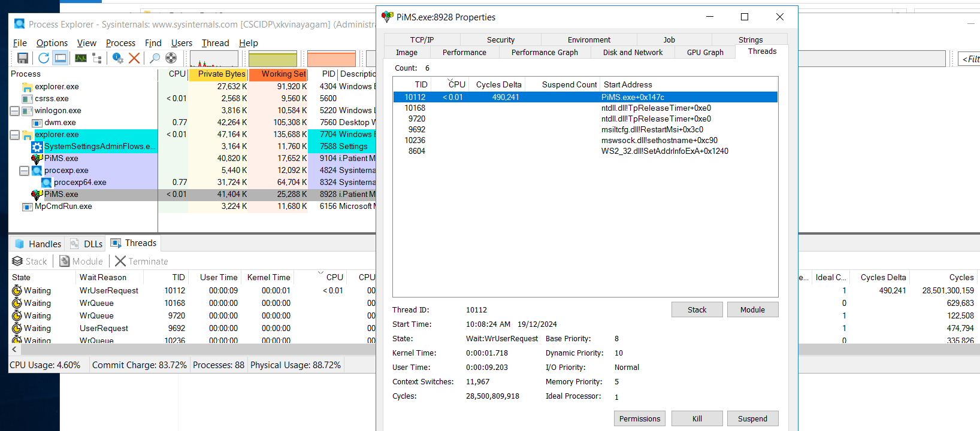Click the Save icon in Process Explorer toolbar
This screenshot has height=431, width=980.
click(23, 58)
